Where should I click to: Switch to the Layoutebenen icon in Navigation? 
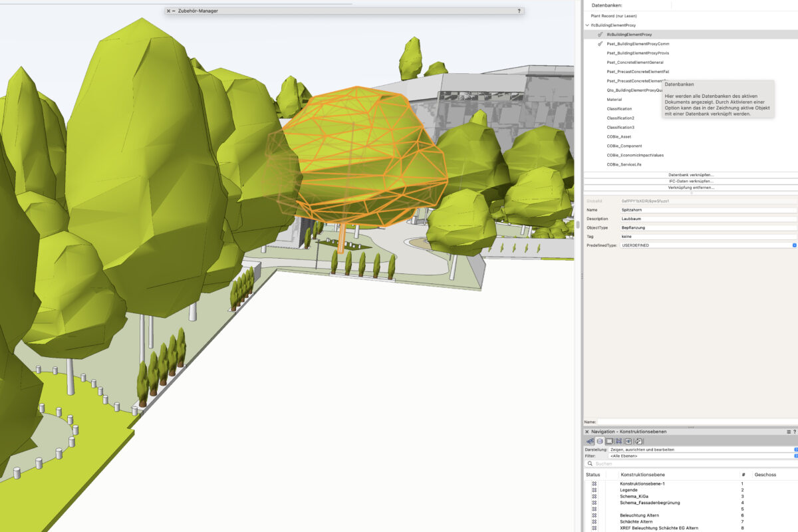[x=608, y=441]
